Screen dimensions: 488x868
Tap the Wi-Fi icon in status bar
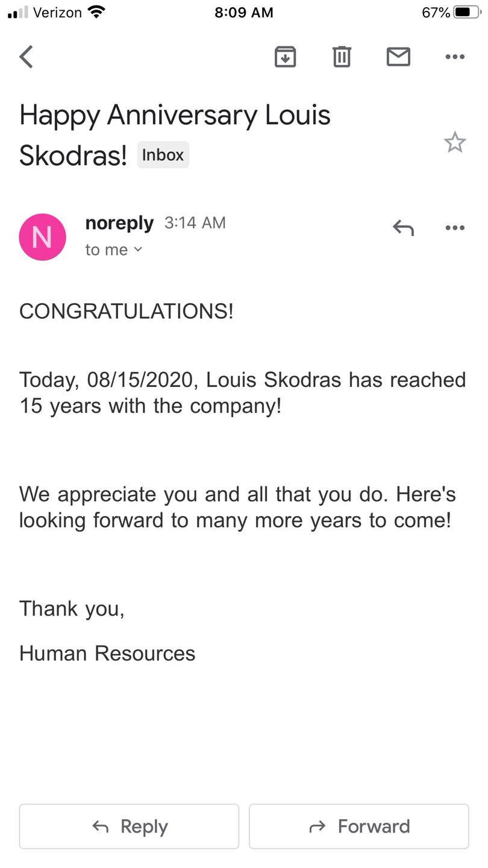pos(96,11)
